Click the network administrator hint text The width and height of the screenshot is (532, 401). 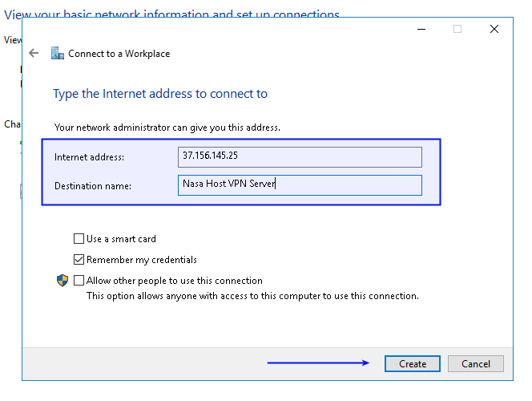167,127
